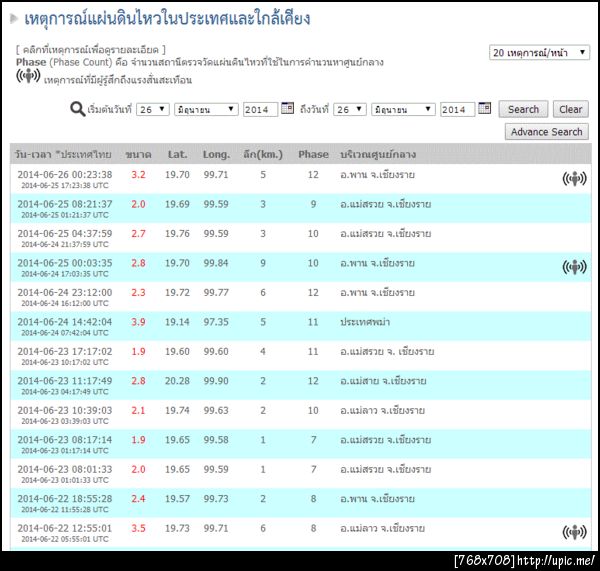Open the 2014-06-22 12:55:01 earthquake event
Screen dimensions: 600x571
click(301, 532)
